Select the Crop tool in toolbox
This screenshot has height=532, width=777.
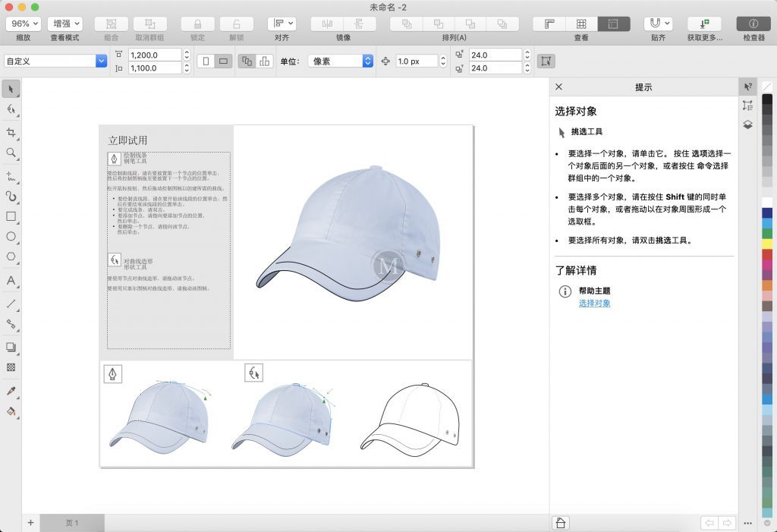11,133
